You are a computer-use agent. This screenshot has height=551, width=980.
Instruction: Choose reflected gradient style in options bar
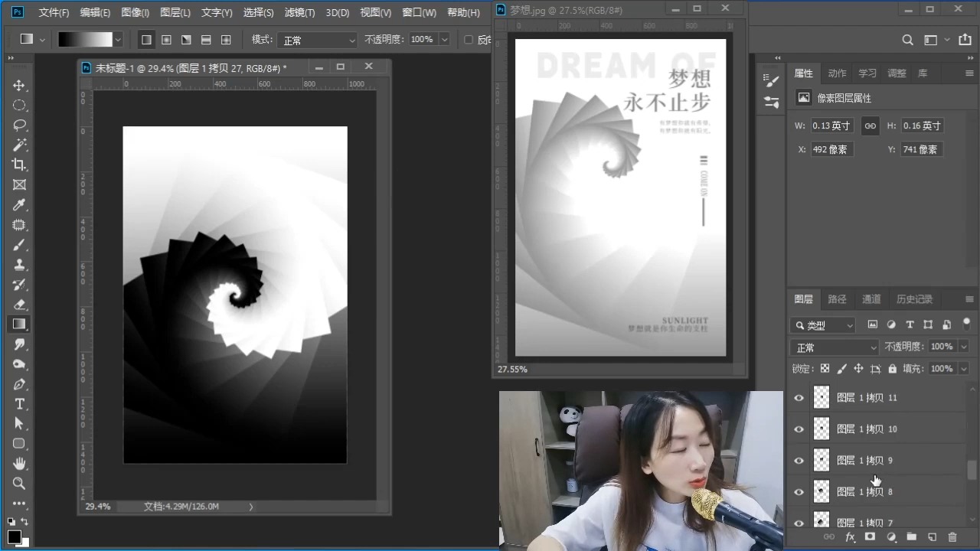[205, 39]
